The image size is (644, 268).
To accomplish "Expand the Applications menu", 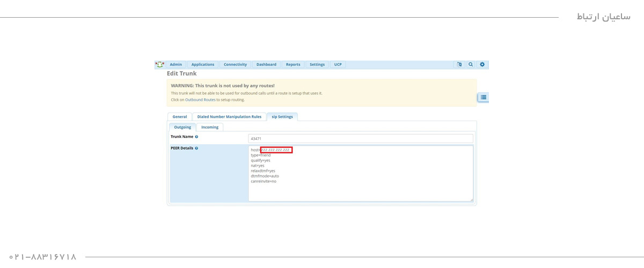I will (203, 64).
